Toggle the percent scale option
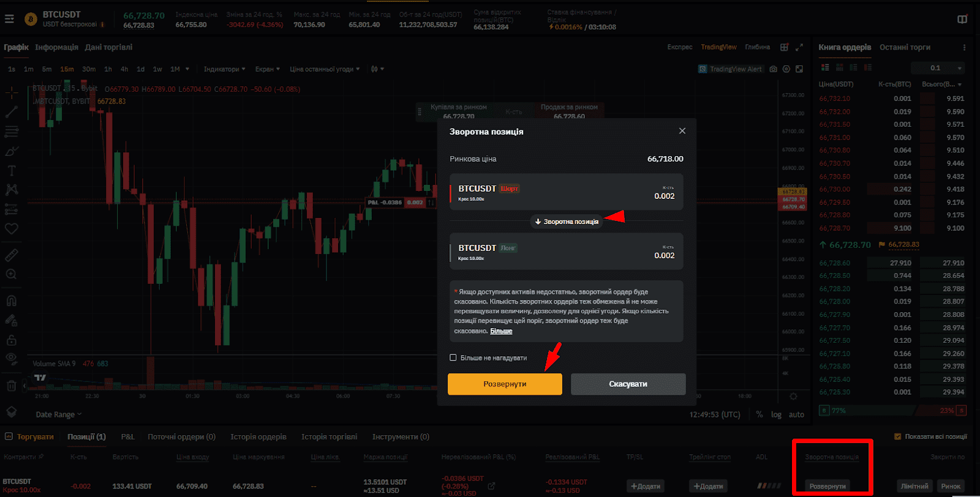This screenshot has height=497, width=980. coord(759,414)
